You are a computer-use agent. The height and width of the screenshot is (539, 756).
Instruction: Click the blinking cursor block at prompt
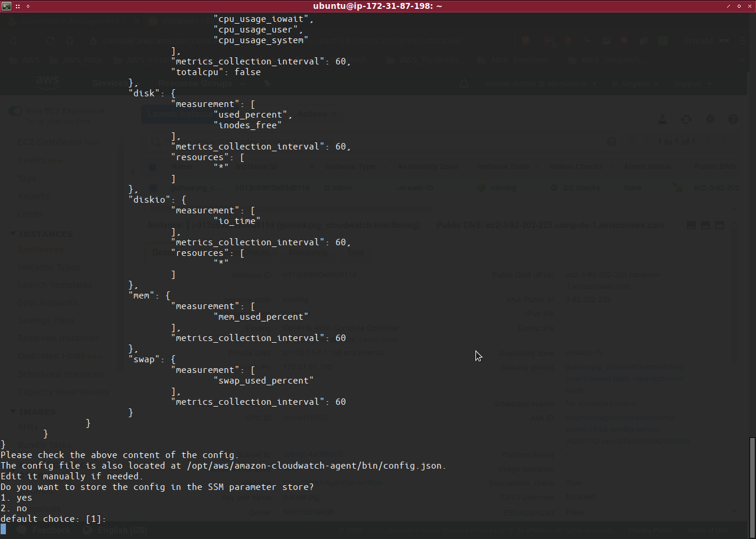(x=3, y=529)
